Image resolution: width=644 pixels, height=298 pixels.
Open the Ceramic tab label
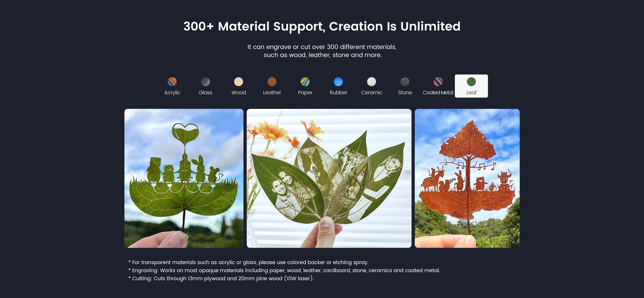click(371, 93)
